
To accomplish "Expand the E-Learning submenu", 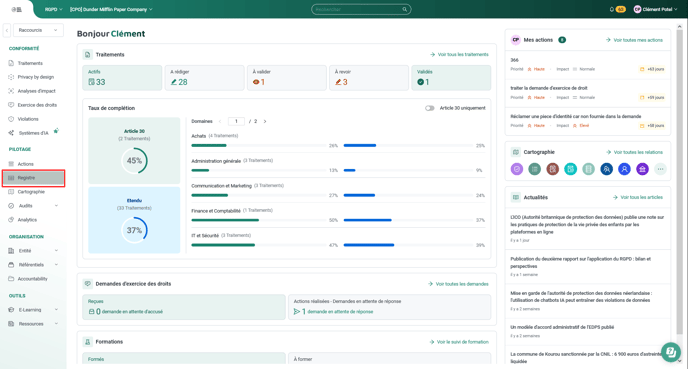I will point(56,310).
